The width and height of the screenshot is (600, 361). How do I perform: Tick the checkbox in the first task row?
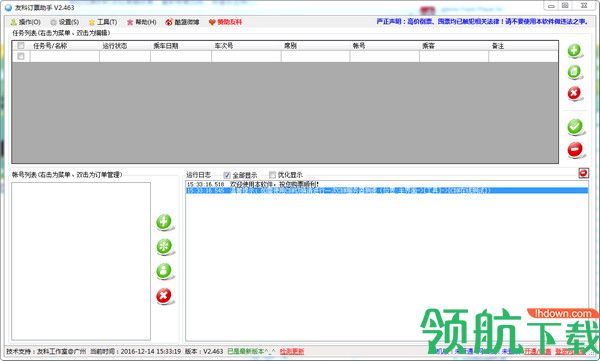pyautogui.click(x=21, y=56)
